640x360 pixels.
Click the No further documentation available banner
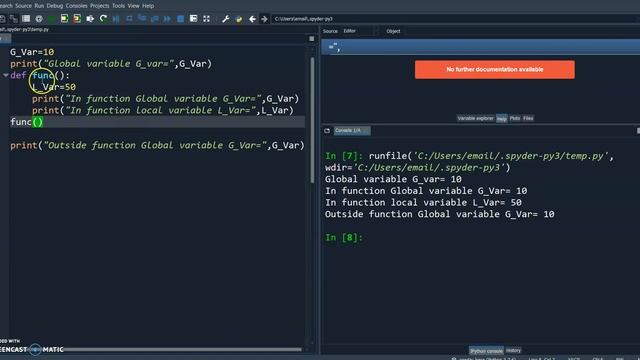coord(495,69)
